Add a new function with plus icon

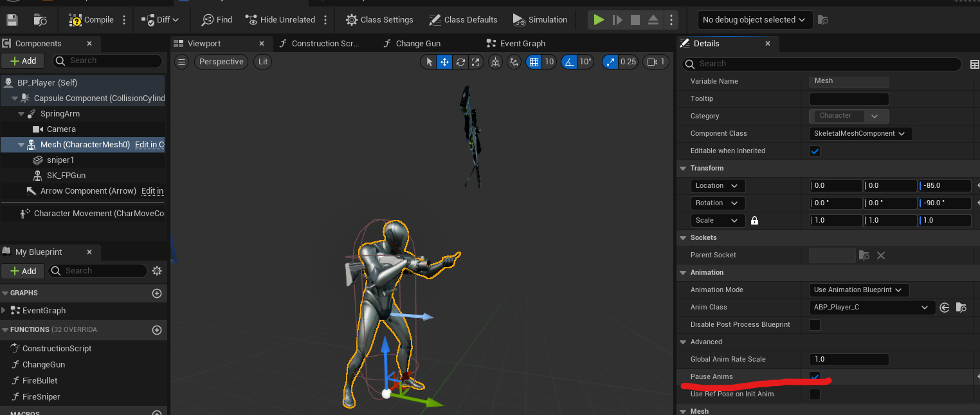click(156, 330)
